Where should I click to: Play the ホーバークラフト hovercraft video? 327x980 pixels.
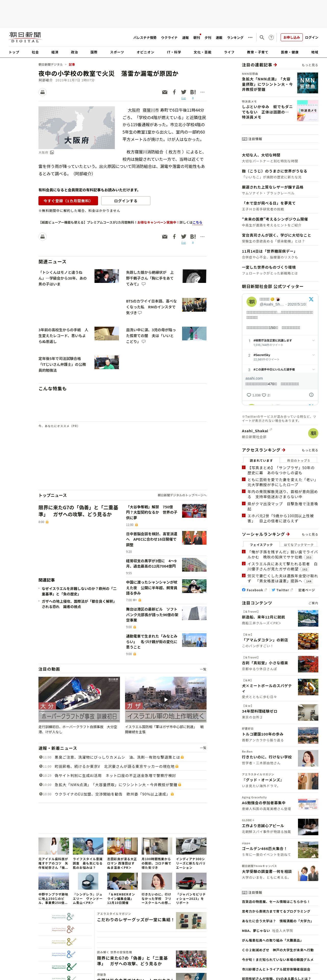[79, 699]
